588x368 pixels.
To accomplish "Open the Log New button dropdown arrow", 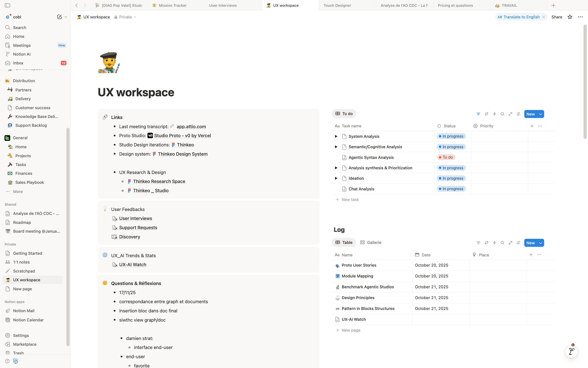I will tap(541, 243).
